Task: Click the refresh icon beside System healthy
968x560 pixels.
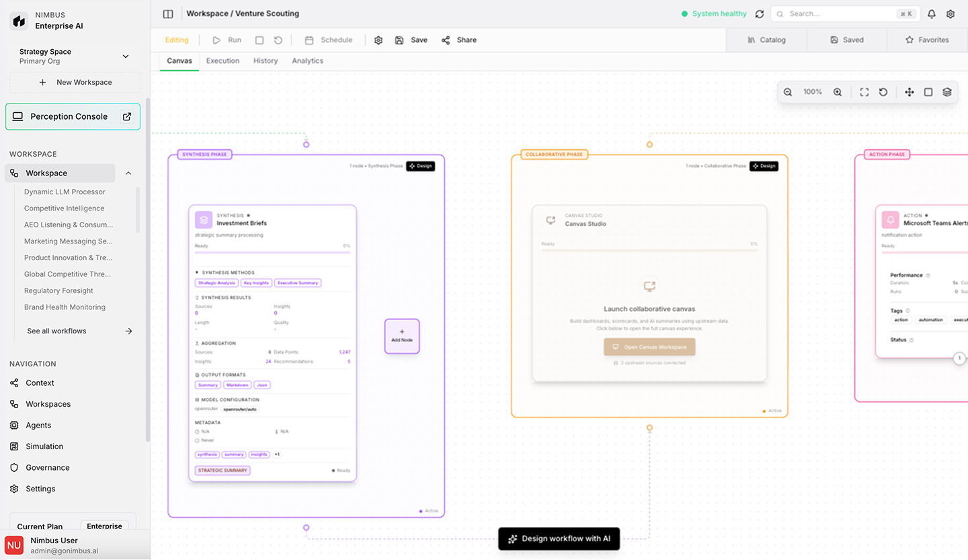Action: coord(760,13)
